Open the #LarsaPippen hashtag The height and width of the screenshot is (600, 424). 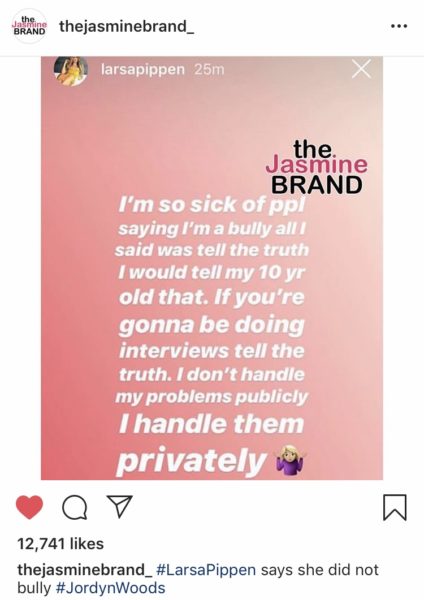click(x=206, y=569)
